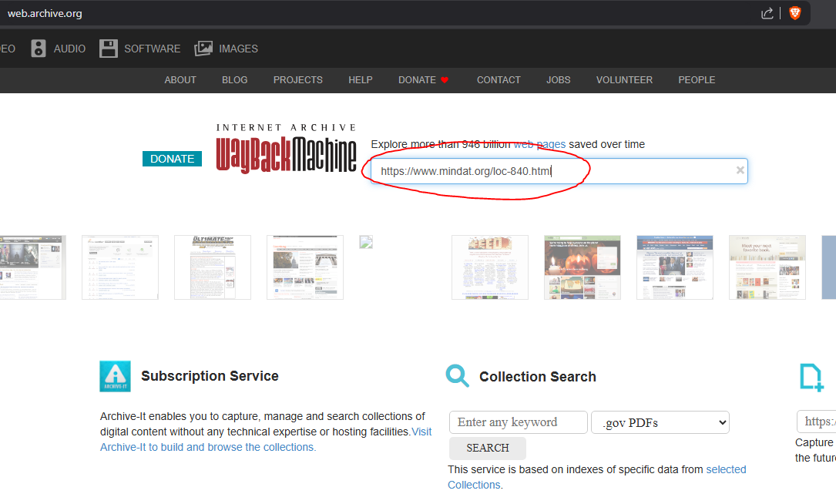Click the Images picture icon
Viewport: 836px width, 504px height.
coord(203,49)
